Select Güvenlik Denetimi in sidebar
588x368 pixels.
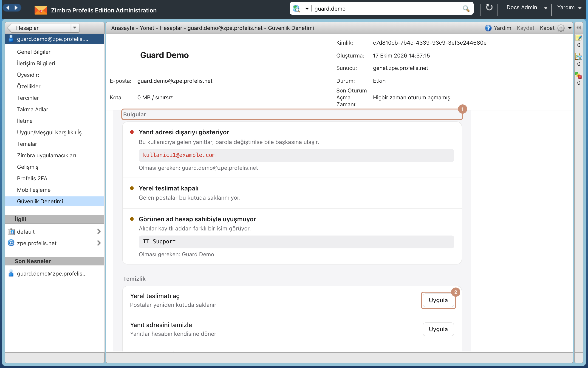tap(55, 201)
